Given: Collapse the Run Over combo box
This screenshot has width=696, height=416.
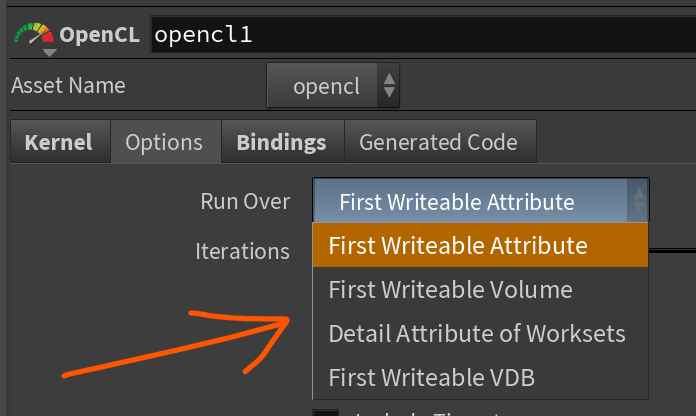Looking at the screenshot, I should [470, 201].
